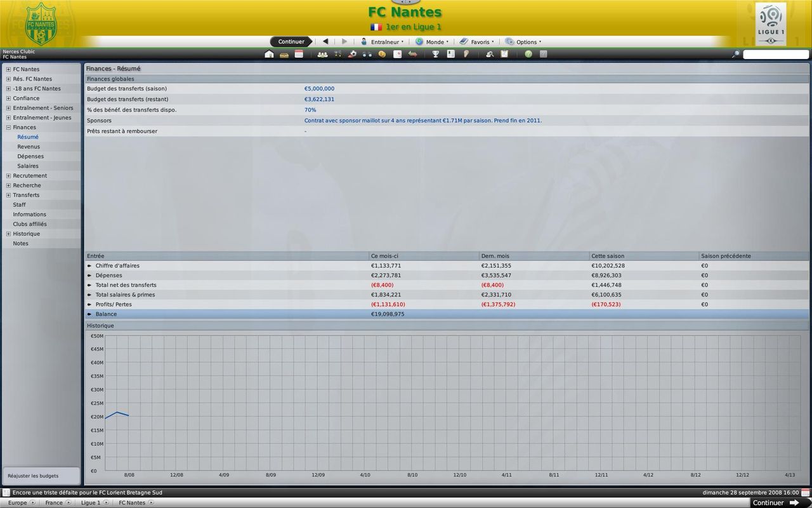Click the gold coins finances icon
This screenshot has width=812, height=508.
coord(382,55)
